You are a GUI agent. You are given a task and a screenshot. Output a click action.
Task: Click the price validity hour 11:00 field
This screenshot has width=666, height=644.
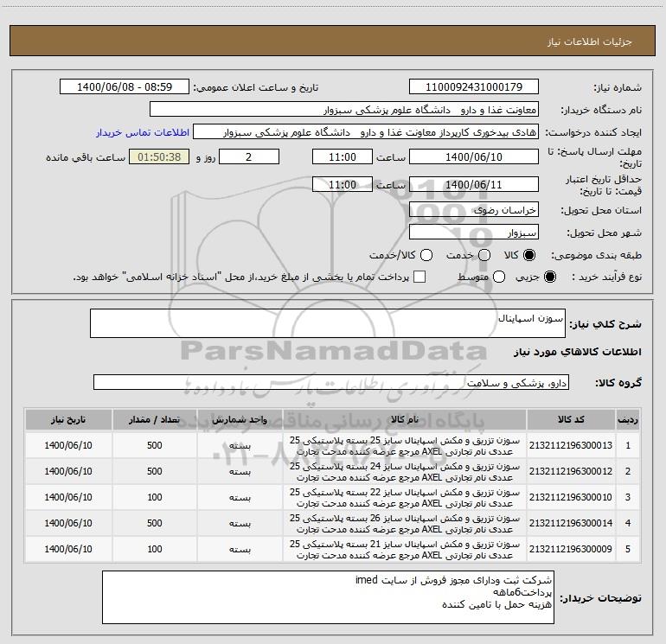(343, 185)
